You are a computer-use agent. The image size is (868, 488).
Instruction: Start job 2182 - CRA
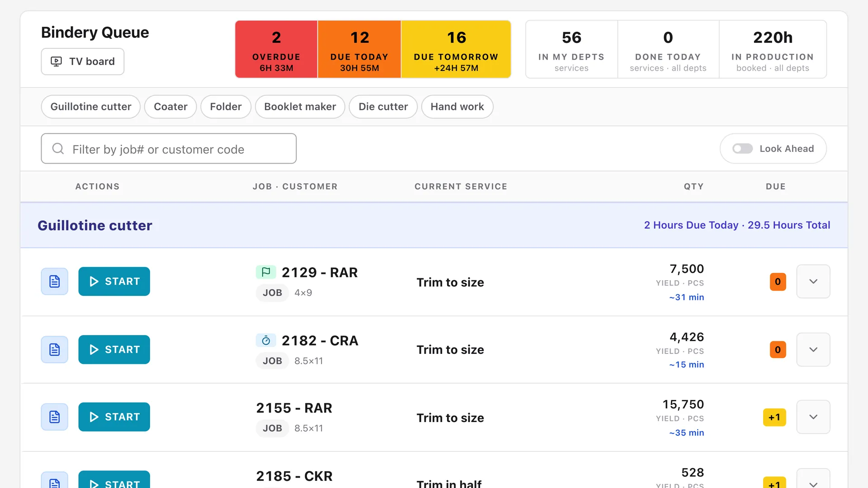point(114,350)
